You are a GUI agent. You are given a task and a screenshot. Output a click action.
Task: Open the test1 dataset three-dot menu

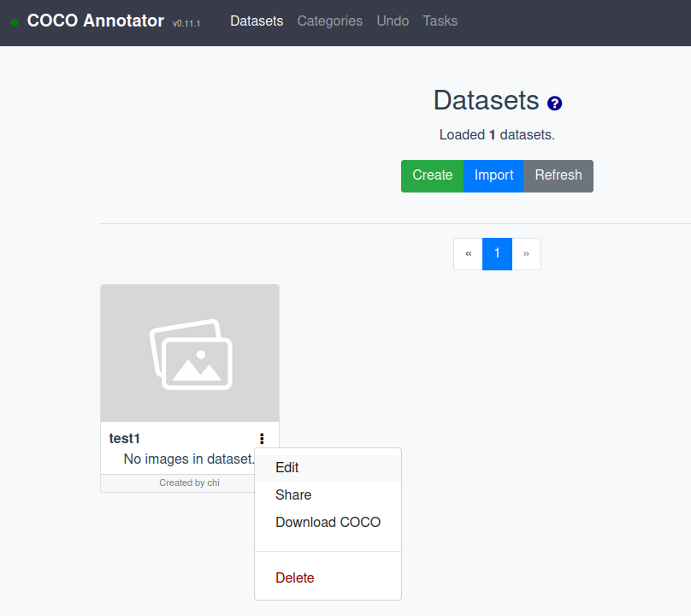point(262,438)
